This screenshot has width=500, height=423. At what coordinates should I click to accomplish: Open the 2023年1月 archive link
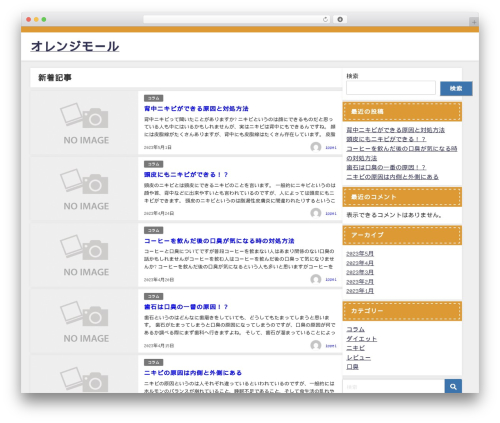(x=360, y=291)
